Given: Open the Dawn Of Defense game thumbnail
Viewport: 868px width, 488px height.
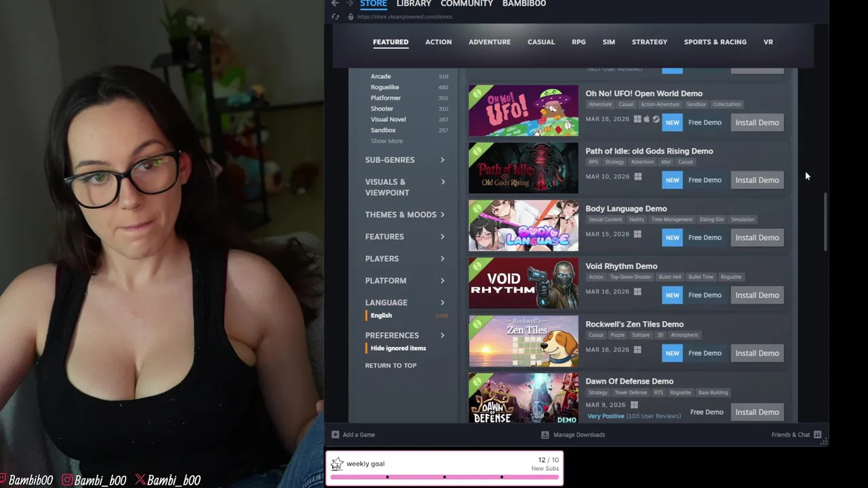Looking at the screenshot, I should pos(524,399).
